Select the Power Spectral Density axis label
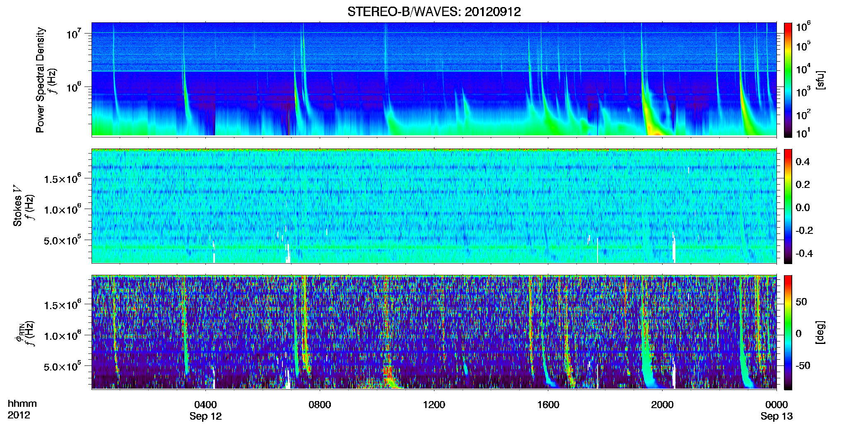This screenshot has width=868, height=447. (x=40, y=80)
